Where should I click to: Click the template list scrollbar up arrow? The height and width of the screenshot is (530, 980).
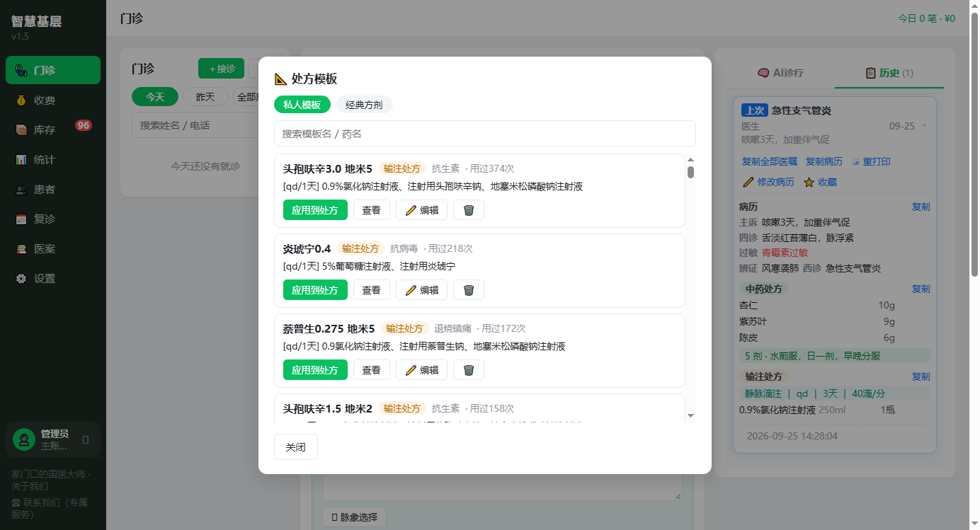(x=690, y=161)
